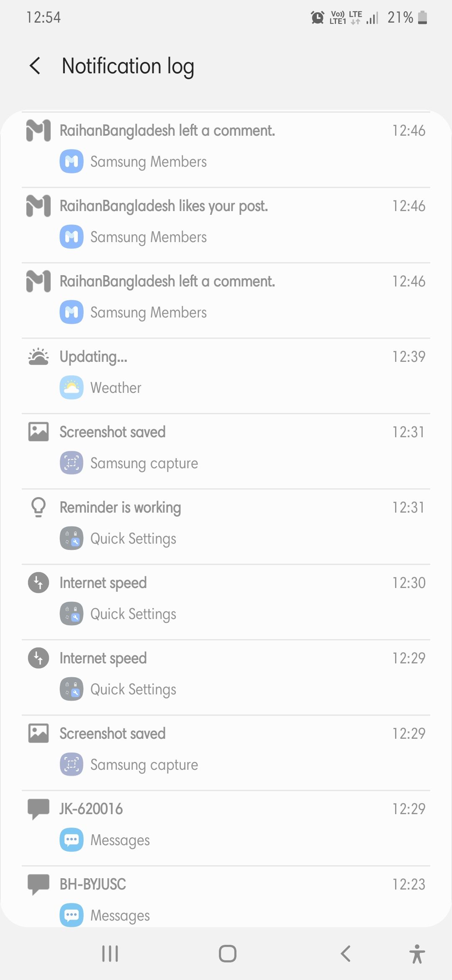This screenshot has height=980, width=452.
Task: Select the Samsung capture icon
Action: point(71,463)
